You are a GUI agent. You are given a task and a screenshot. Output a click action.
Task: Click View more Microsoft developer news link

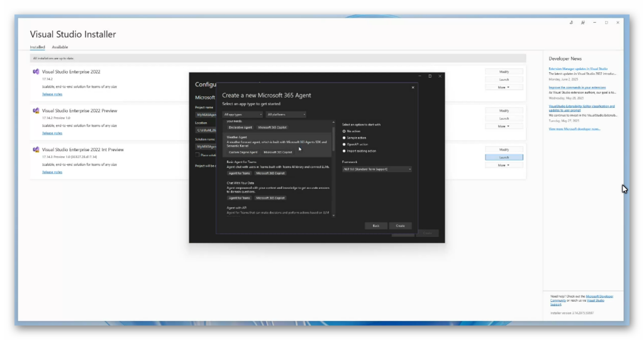pyautogui.click(x=574, y=129)
